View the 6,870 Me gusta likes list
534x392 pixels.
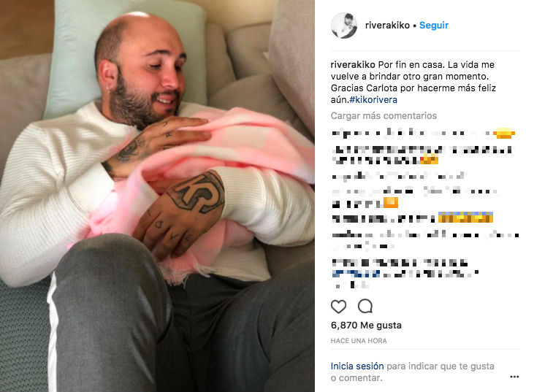[366, 326]
